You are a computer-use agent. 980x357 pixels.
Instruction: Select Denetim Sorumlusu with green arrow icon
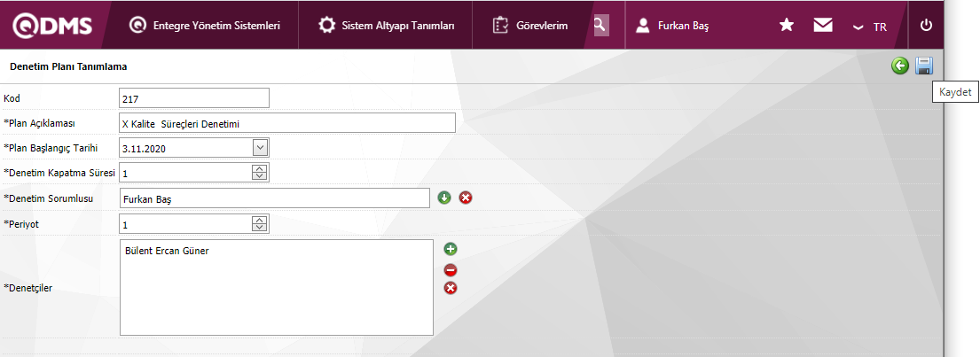[444, 197]
